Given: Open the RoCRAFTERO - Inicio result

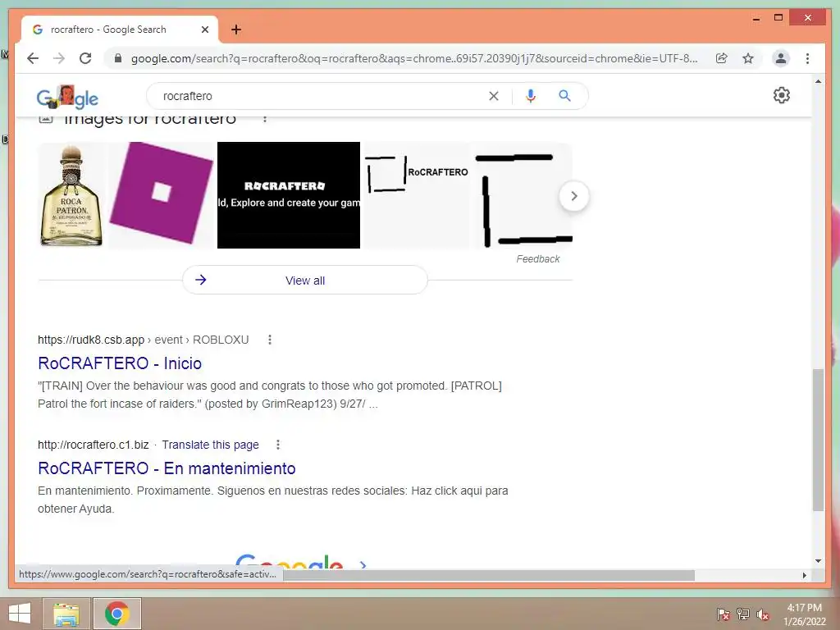Looking at the screenshot, I should pos(120,363).
